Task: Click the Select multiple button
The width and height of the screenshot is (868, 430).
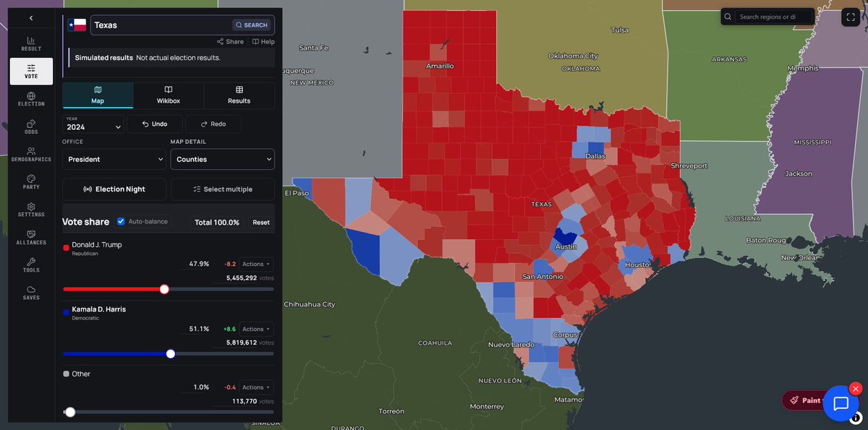Action: click(x=222, y=189)
